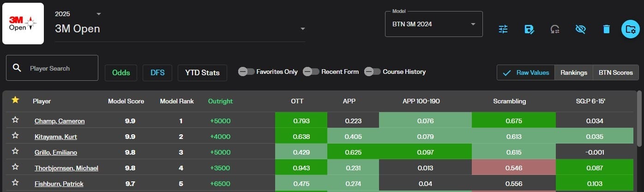Click the favorites star column header

[x=15, y=100]
